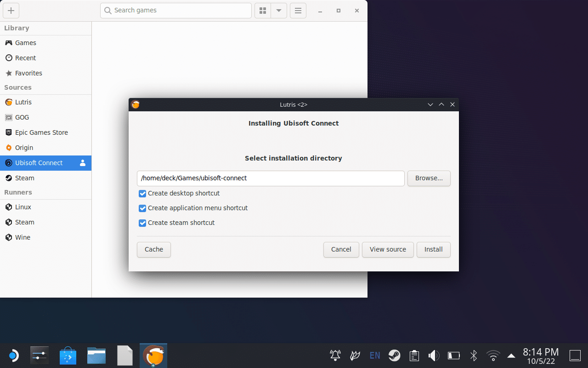
Task: Select Steam under Runners
Action: [x=45, y=222]
